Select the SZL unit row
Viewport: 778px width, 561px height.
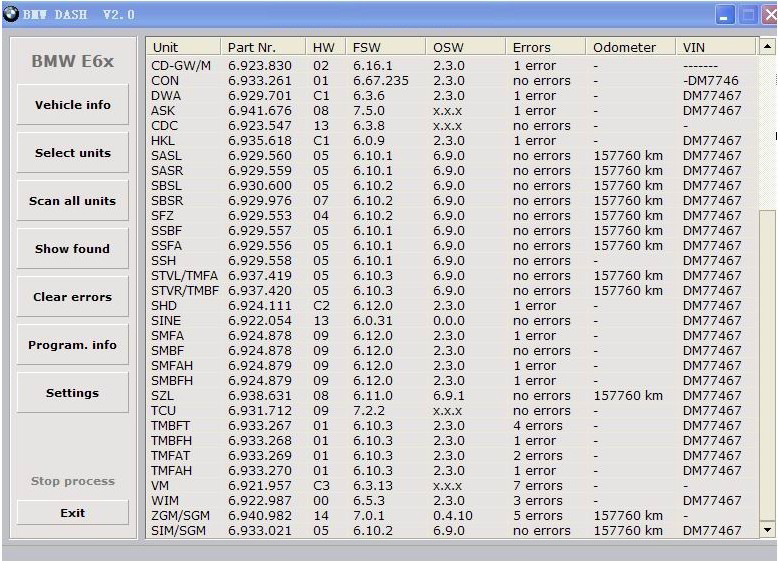click(x=452, y=395)
